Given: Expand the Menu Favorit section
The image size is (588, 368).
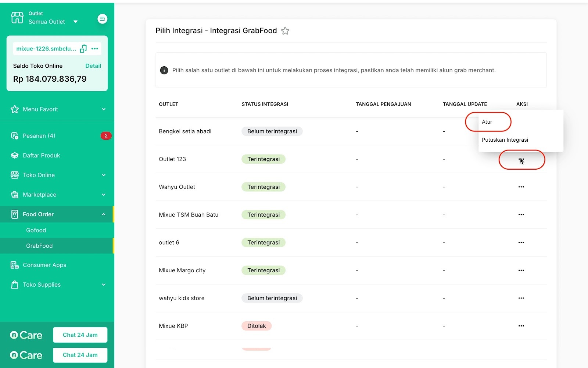Looking at the screenshot, I should point(104,109).
